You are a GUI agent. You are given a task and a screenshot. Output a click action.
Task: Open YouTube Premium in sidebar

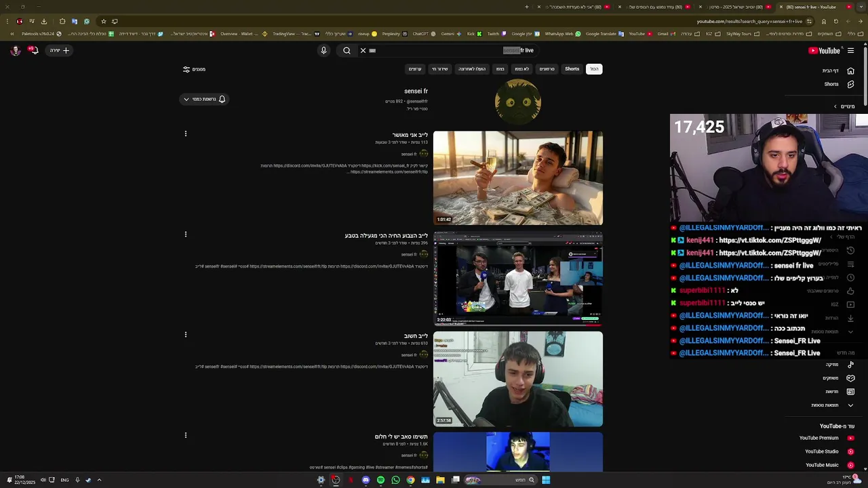(x=826, y=438)
